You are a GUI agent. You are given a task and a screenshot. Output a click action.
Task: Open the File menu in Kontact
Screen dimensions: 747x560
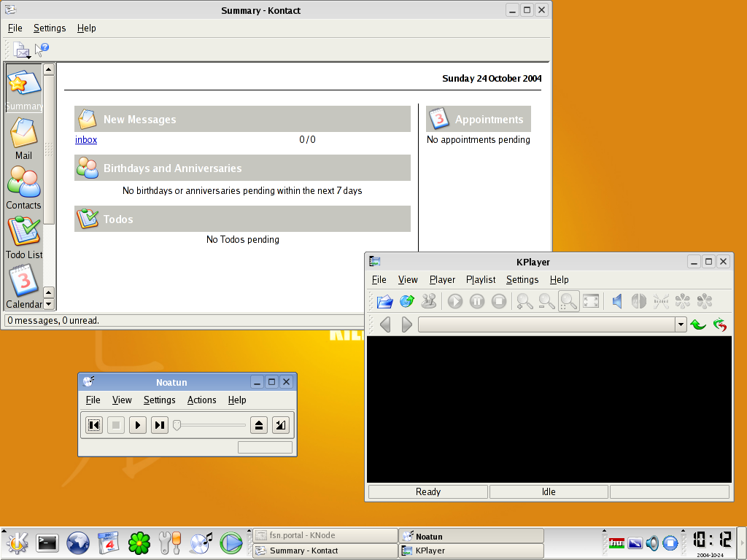[15, 28]
